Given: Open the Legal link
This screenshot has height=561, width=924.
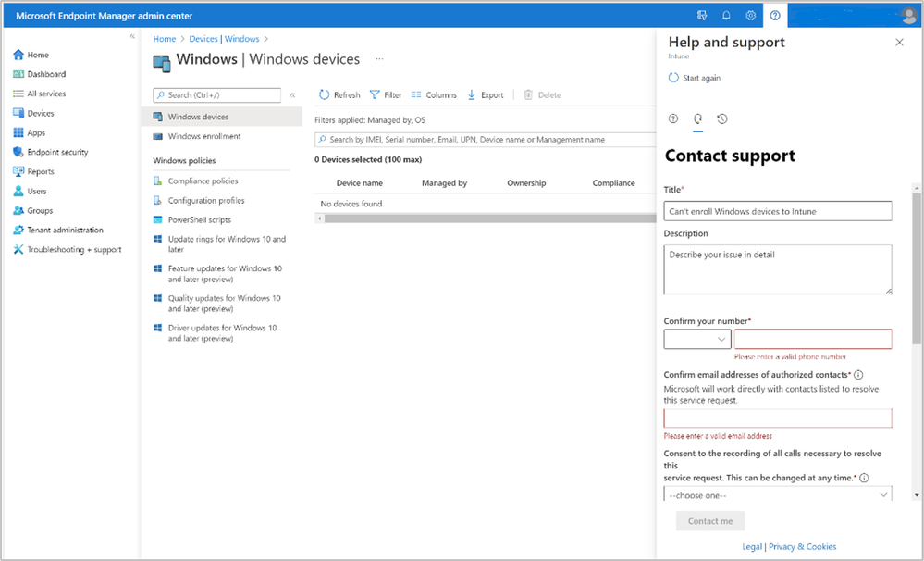Looking at the screenshot, I should point(751,547).
